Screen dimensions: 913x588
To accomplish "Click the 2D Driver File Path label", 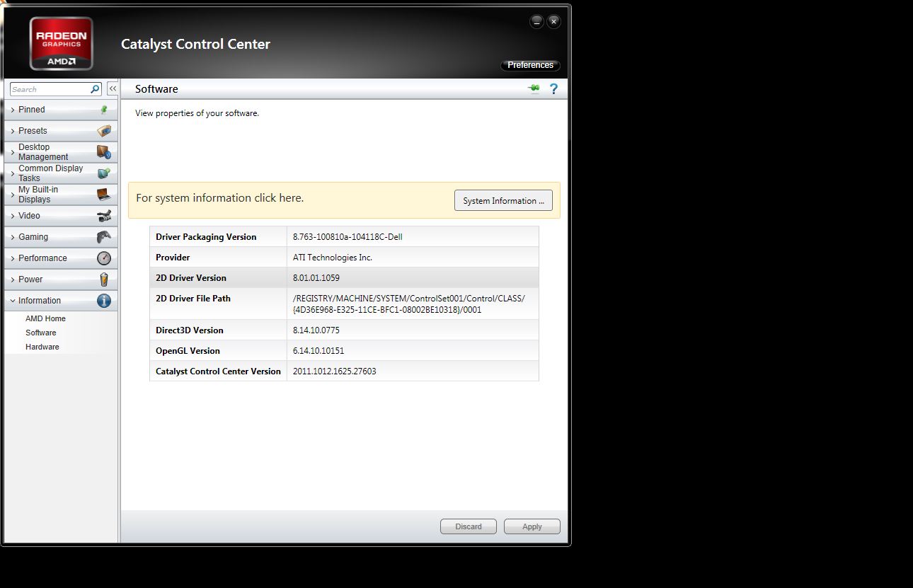I will [193, 299].
